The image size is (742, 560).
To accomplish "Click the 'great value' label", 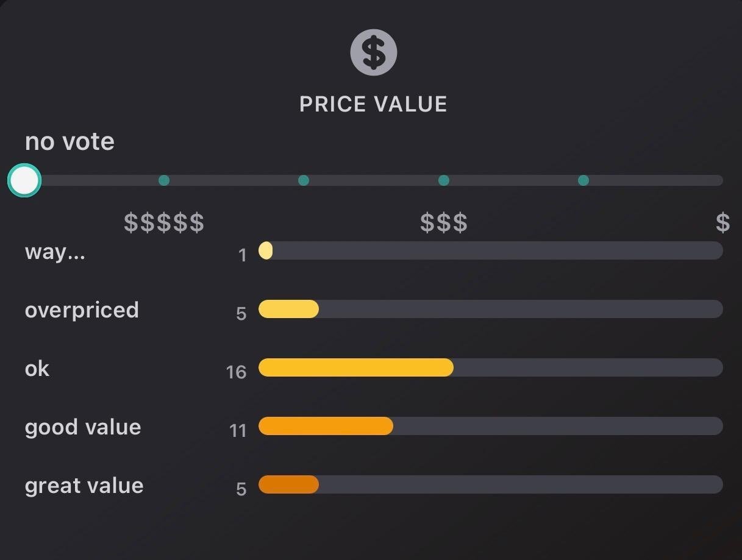I will [x=84, y=486].
